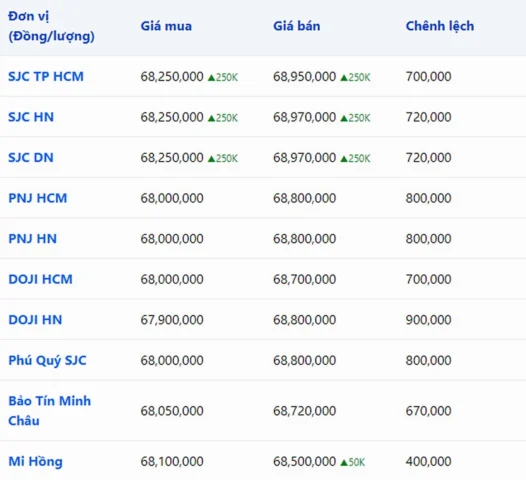Viewport: 526px width, 480px height.
Task: Select Bảo Tín Minh Châu buy price 68,050,000
Action: pos(172,411)
